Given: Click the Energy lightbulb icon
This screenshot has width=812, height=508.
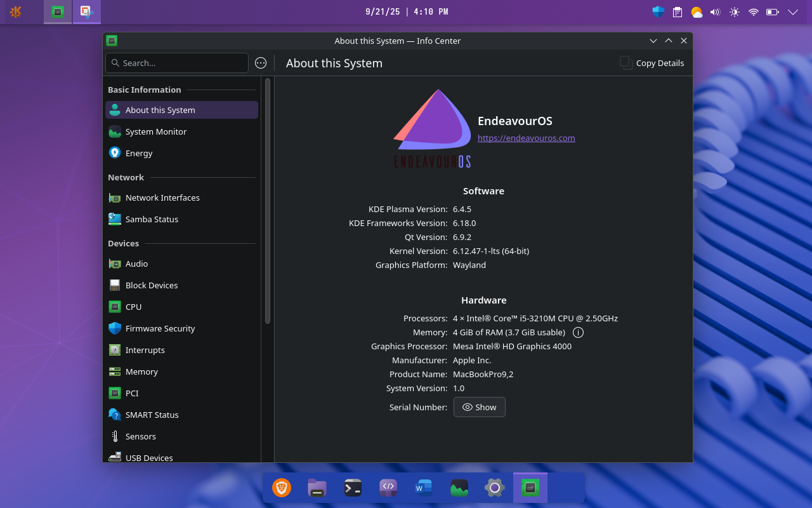Looking at the screenshot, I should (115, 153).
